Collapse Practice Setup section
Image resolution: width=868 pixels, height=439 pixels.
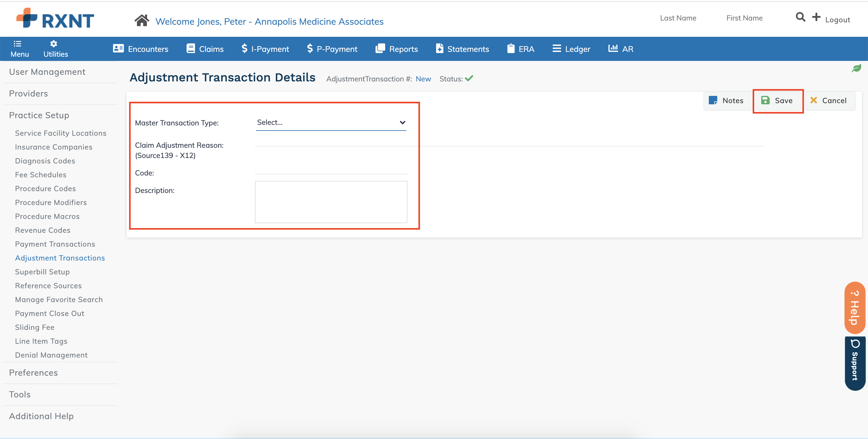click(x=39, y=115)
